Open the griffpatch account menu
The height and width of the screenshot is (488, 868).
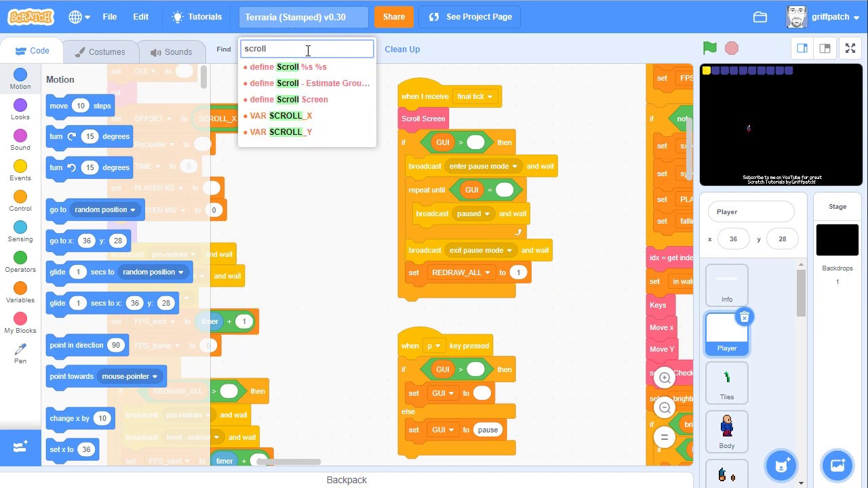click(823, 17)
